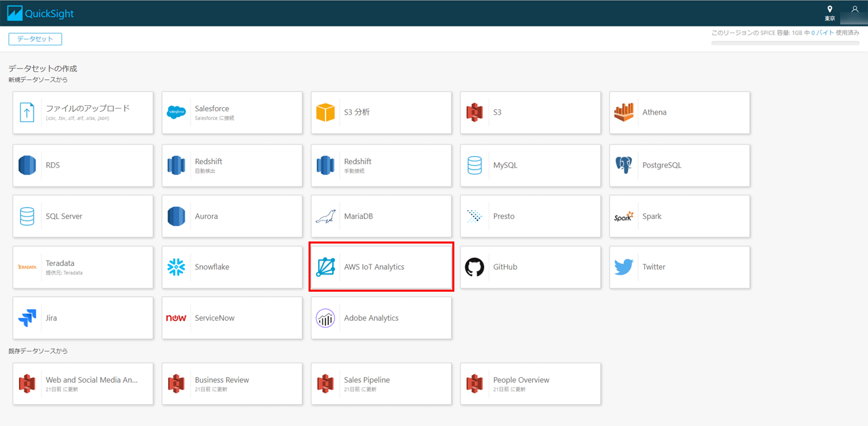Click the ServiceNow logo icon
868x426 pixels.
tap(176, 318)
